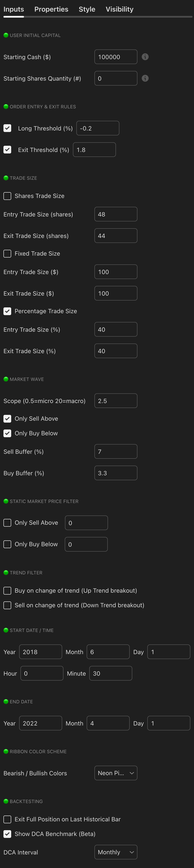The width and height of the screenshot is (194, 868).
Task: Click info icon beside Starting Shares Quantity
Action: 145,78
